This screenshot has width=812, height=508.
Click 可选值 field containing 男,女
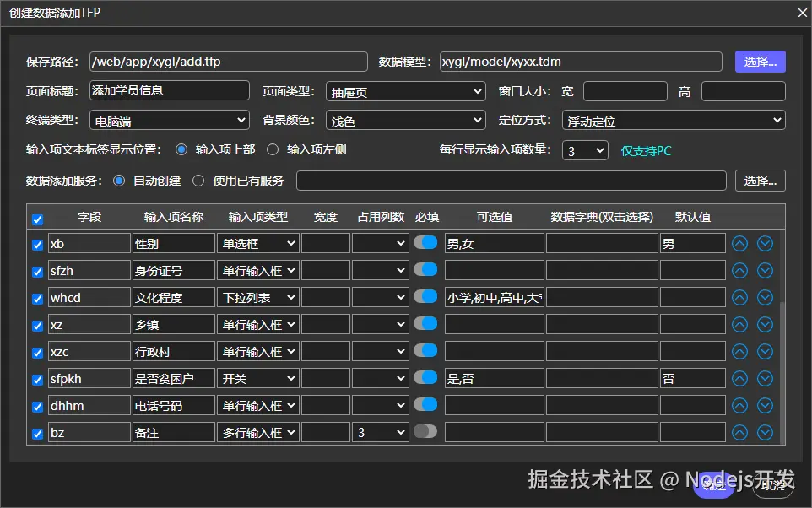494,243
